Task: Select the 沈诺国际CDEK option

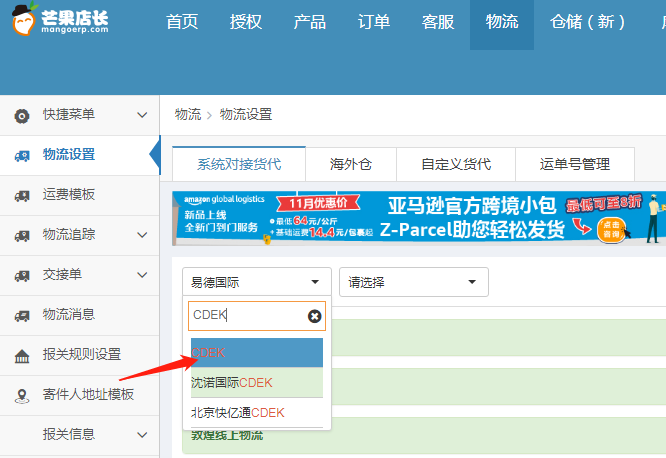Action: [x=257, y=382]
